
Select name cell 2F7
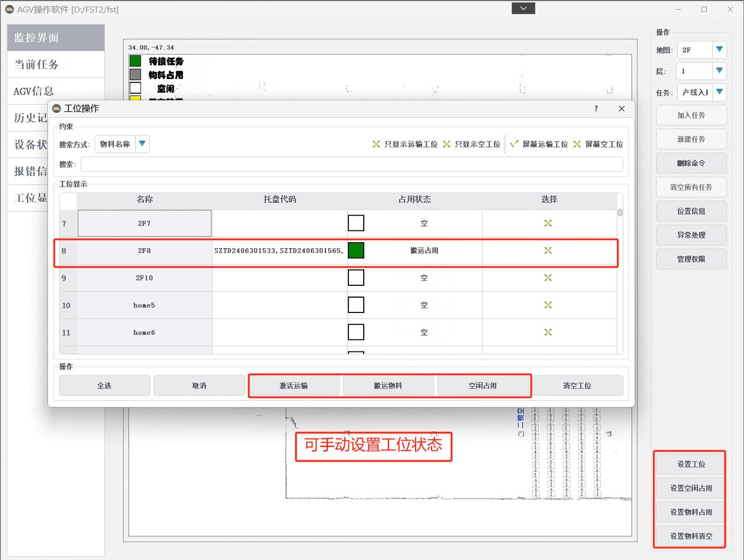144,223
